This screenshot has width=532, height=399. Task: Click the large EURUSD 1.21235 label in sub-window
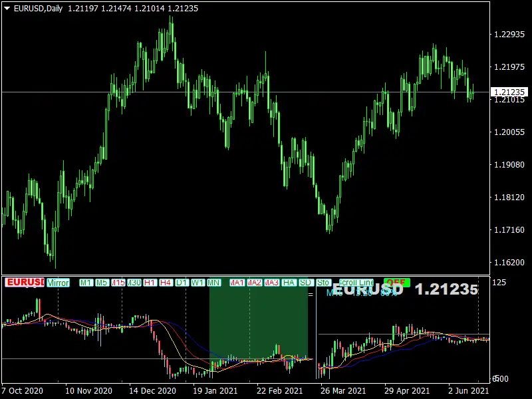tap(405, 289)
